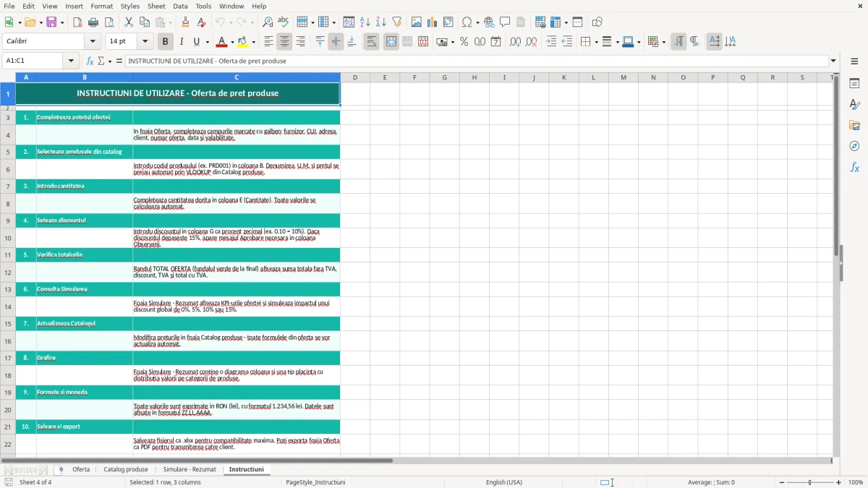
Task: Click Increase Indent icon
Action: [x=551, y=42]
